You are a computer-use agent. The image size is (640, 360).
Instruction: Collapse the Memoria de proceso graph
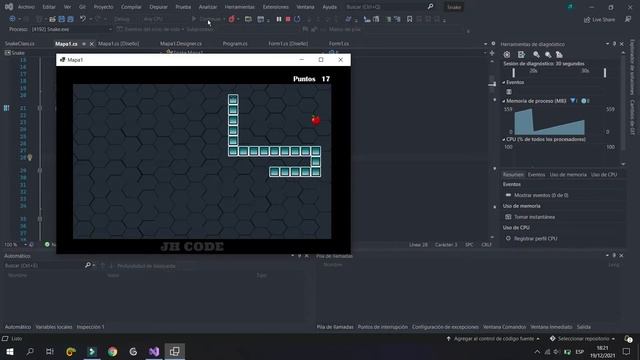504,101
